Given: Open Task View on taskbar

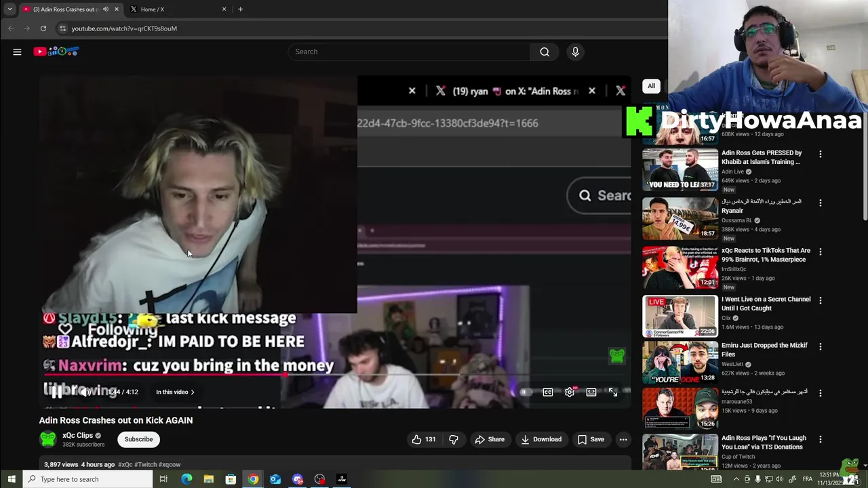Looking at the screenshot, I should coord(163,479).
